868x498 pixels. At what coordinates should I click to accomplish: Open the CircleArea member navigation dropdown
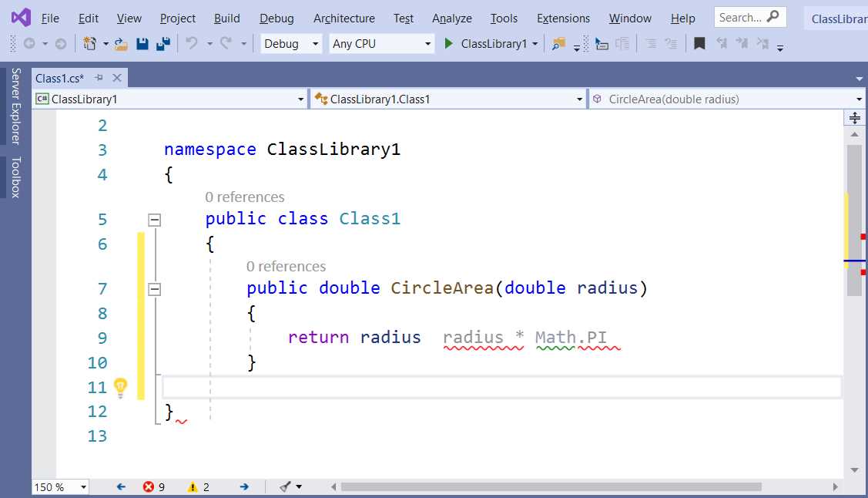tap(727, 99)
